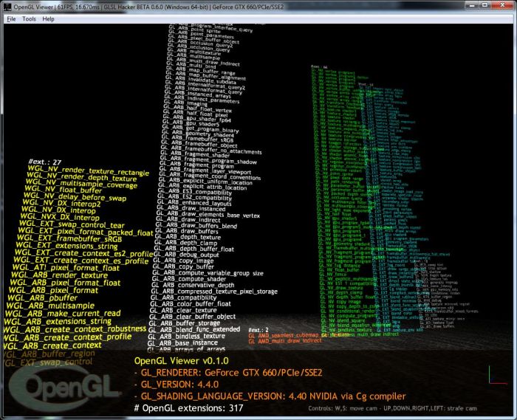Select WGL_NV_delay_before_swap text

click(75, 197)
